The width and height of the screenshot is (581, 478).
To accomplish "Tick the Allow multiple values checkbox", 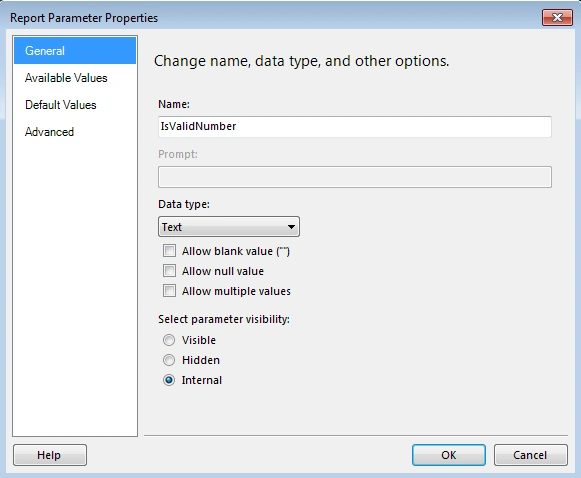I will tap(169, 291).
